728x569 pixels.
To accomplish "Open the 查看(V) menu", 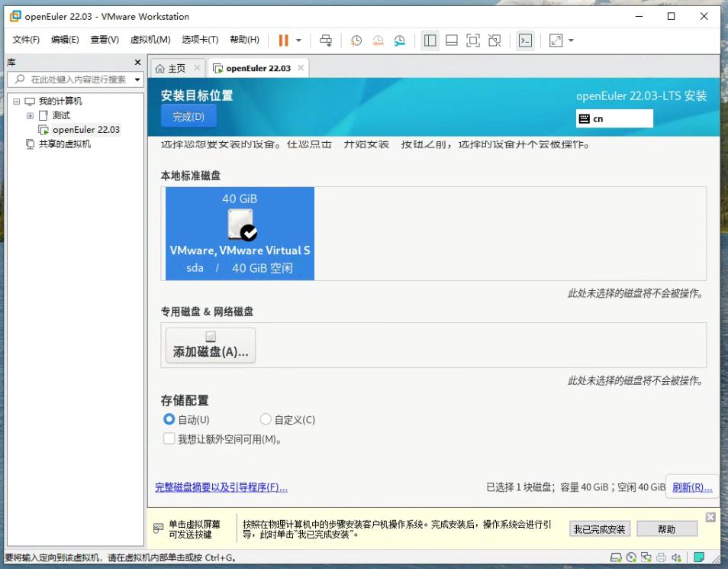I will tap(105, 40).
